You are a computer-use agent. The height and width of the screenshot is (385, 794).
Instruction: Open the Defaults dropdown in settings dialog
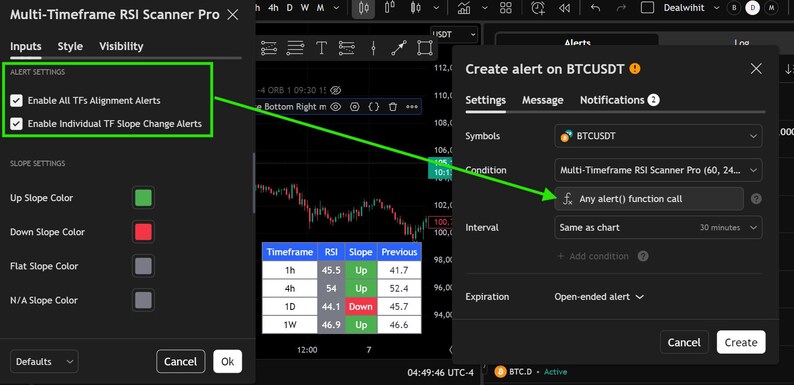44,362
